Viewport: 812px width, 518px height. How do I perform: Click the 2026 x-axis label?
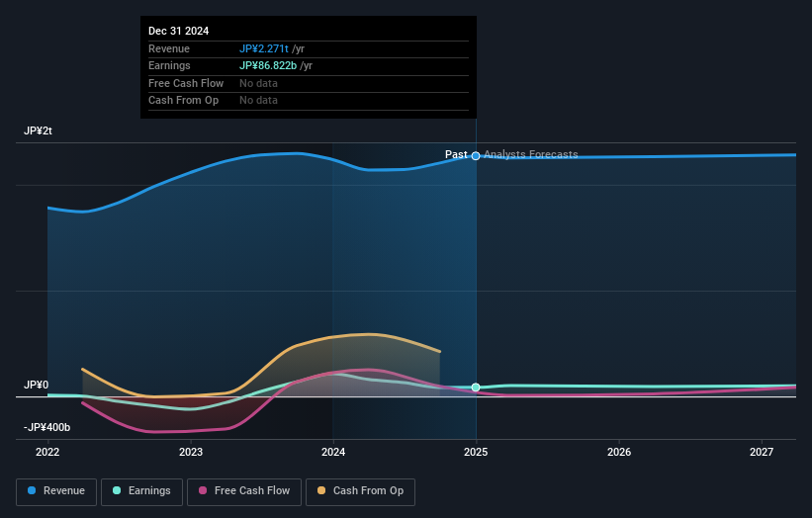click(x=619, y=452)
